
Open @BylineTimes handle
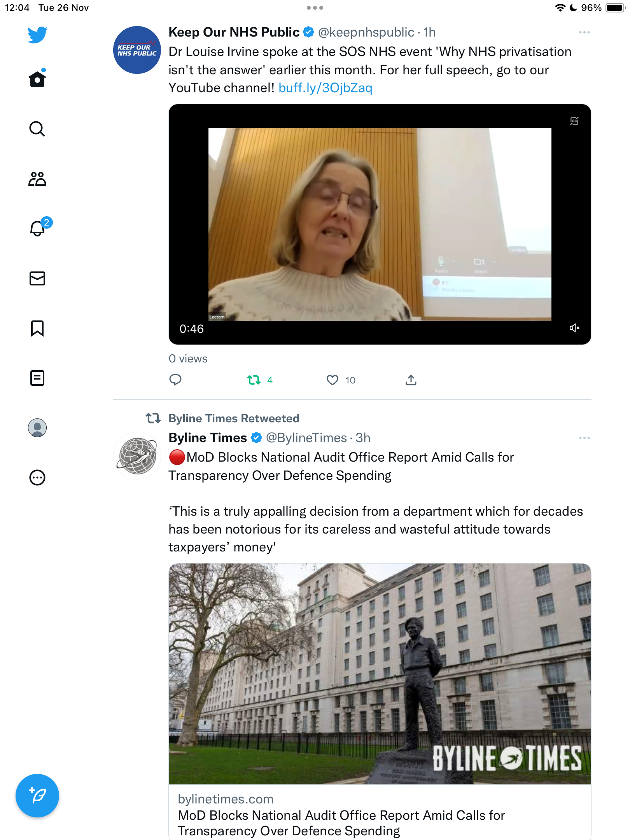(306, 438)
